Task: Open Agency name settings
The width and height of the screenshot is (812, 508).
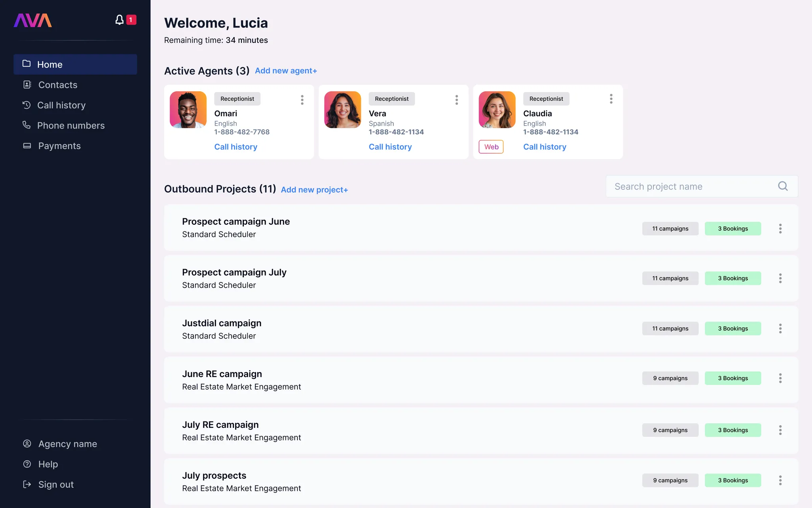Action: 68,444
